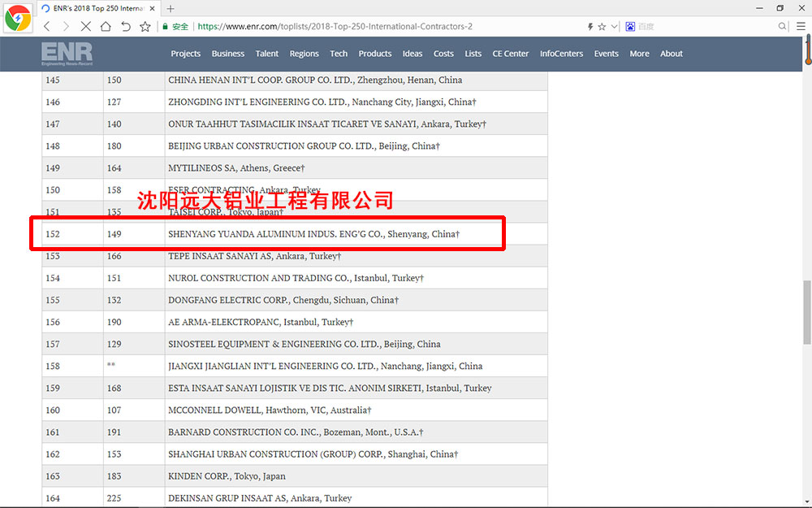This screenshot has height=508, width=812.
Task: Go forward to the next page
Action: click(66, 27)
